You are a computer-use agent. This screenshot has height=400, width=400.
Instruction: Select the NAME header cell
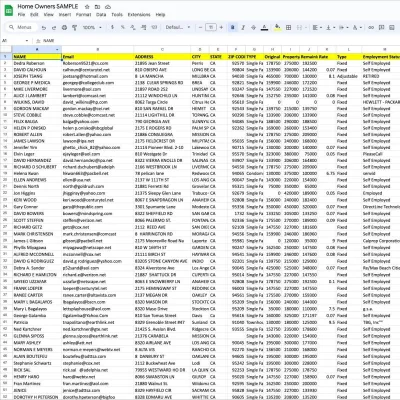tap(37, 57)
